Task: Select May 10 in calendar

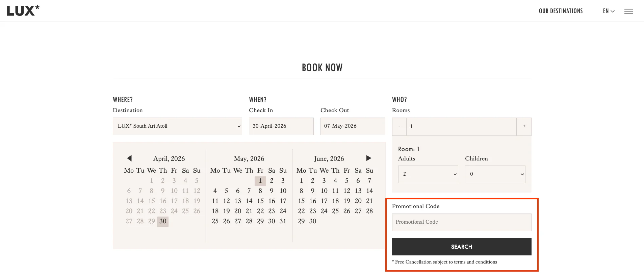Action: [x=283, y=191]
